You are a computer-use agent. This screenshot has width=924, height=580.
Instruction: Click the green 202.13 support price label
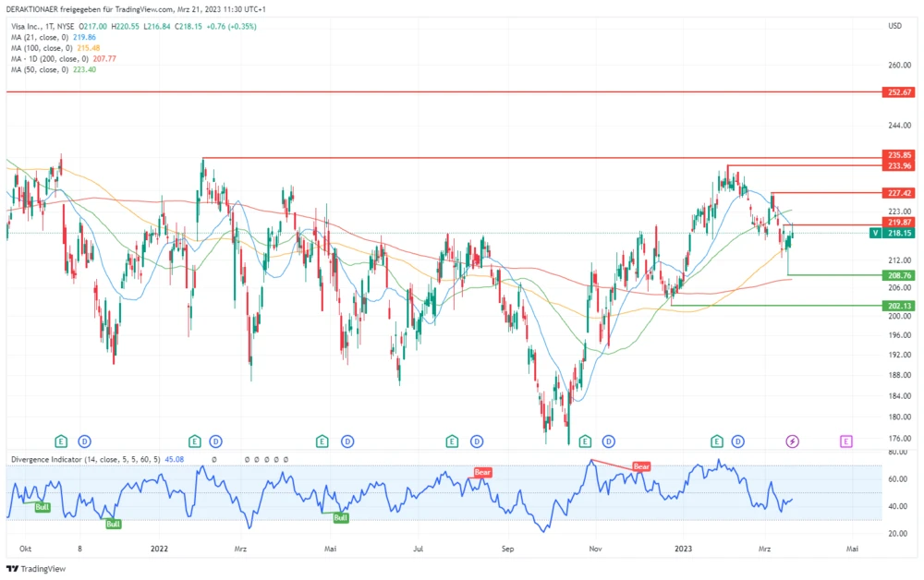[898, 305]
